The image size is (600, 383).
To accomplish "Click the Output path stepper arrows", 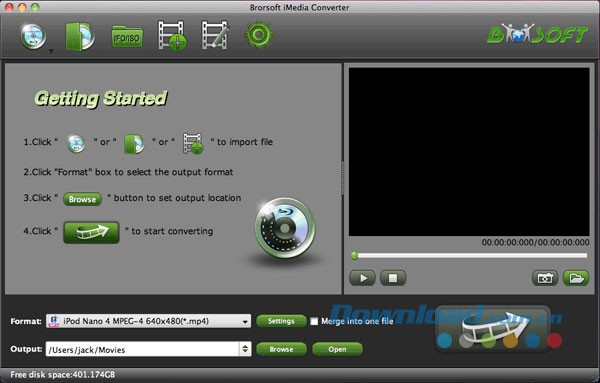I will (245, 349).
